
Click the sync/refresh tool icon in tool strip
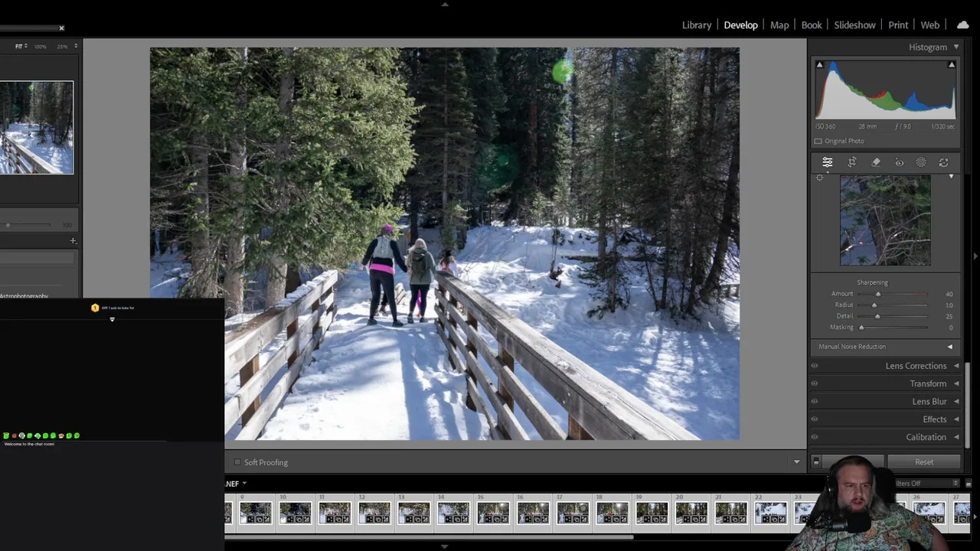(x=943, y=162)
